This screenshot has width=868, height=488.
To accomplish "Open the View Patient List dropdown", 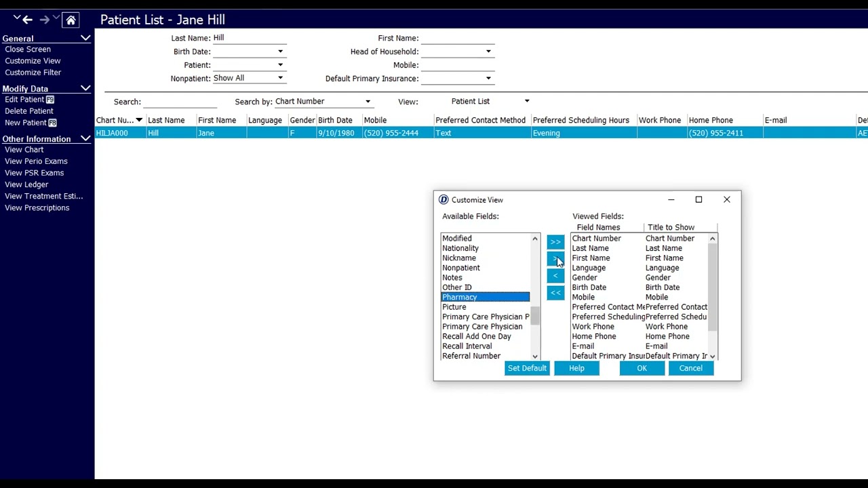I will click(527, 102).
